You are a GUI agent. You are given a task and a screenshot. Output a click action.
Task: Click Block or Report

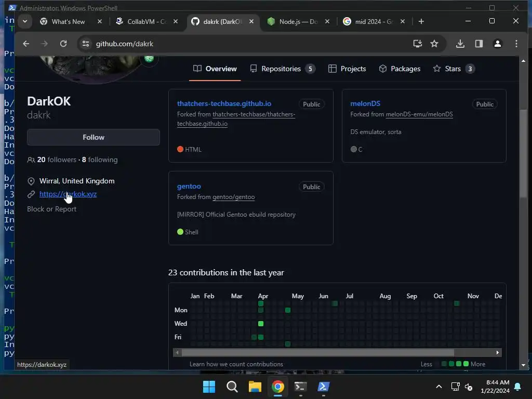51,209
